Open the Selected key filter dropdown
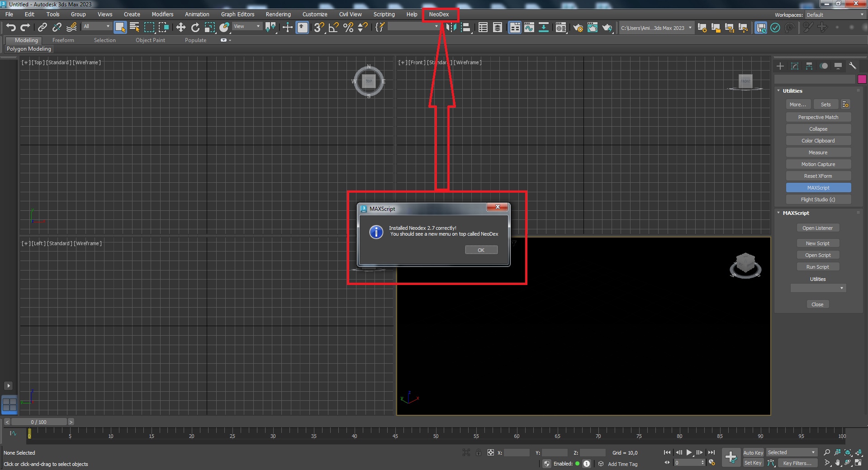Viewport: 868px width, 470px height. [x=792, y=452]
